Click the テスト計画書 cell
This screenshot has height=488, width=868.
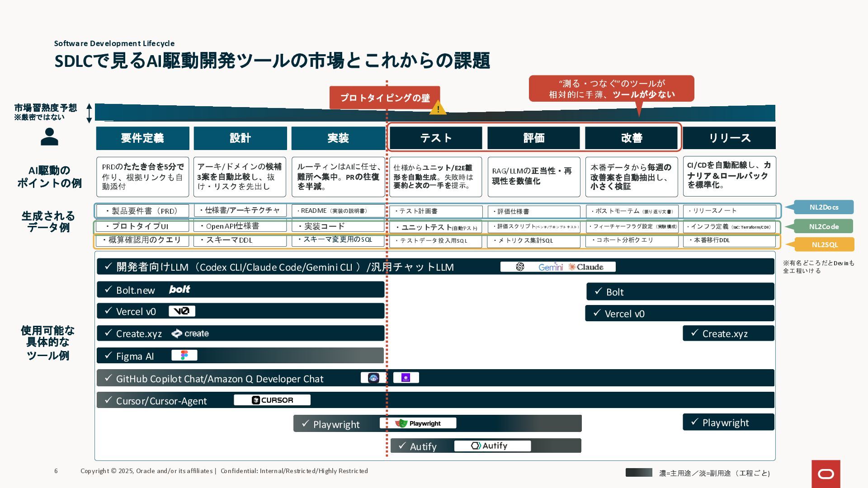[x=436, y=211]
